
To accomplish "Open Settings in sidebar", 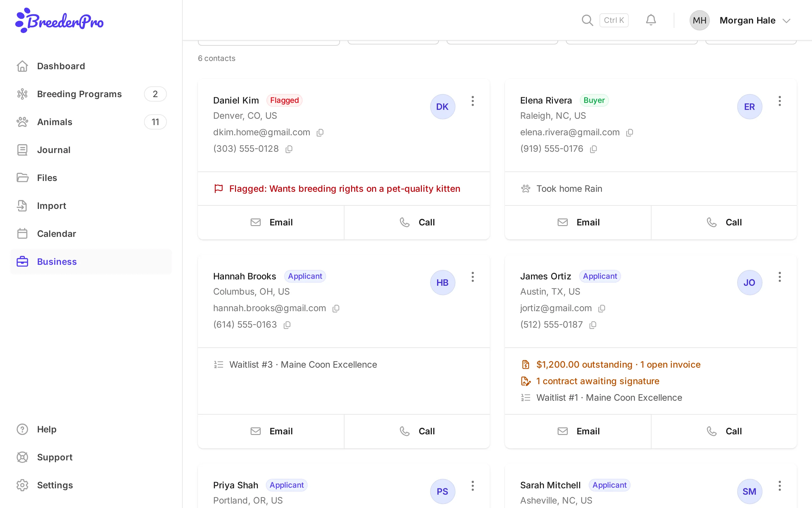I will (x=91, y=485).
